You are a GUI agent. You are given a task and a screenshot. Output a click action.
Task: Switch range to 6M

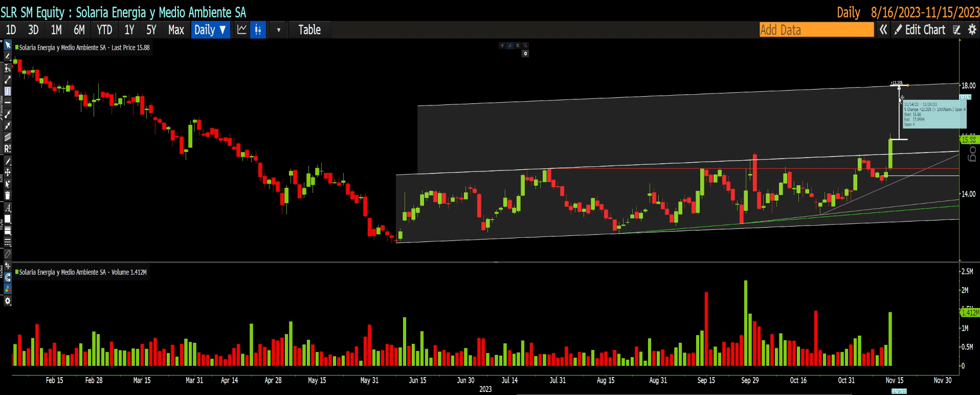tap(79, 30)
